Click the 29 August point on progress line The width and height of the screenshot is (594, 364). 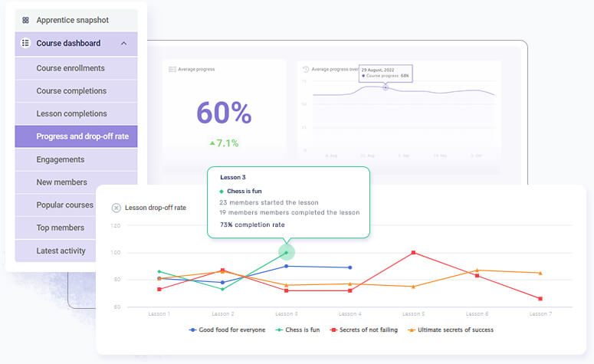pos(386,87)
